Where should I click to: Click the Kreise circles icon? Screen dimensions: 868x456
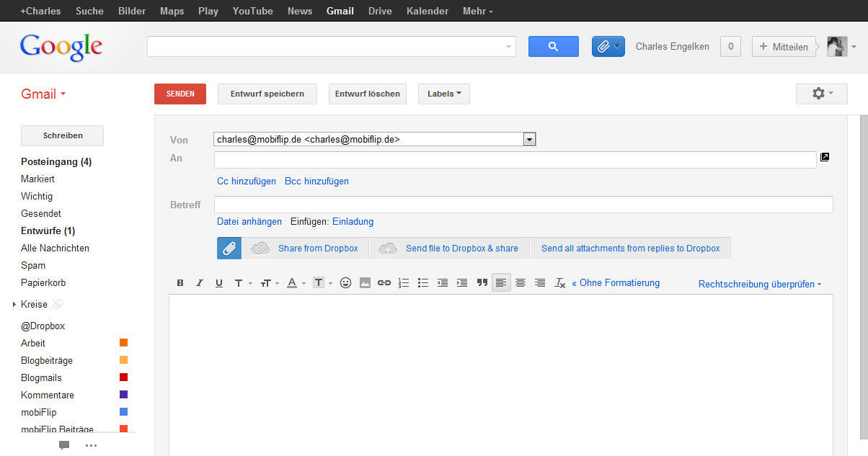[58, 305]
